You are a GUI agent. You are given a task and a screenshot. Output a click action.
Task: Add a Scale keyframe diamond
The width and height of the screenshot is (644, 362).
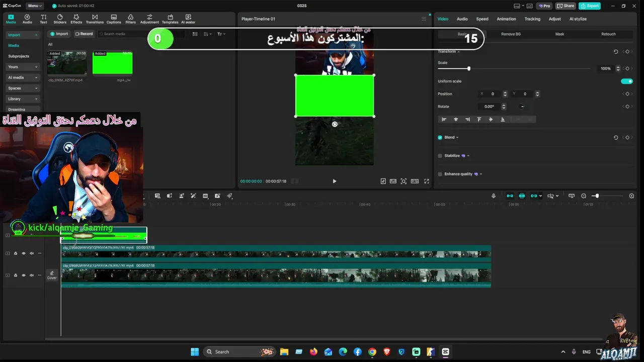(x=627, y=68)
